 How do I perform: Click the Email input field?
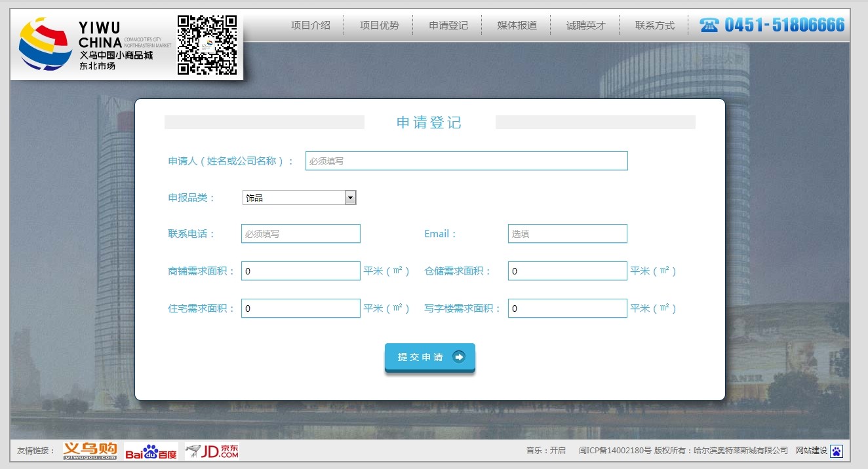coord(567,234)
